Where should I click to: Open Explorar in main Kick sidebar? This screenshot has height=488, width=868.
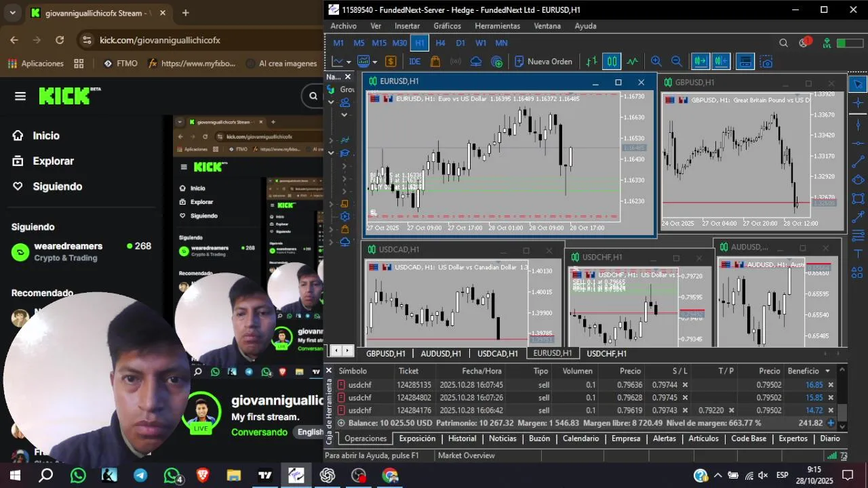pyautogui.click(x=43, y=161)
